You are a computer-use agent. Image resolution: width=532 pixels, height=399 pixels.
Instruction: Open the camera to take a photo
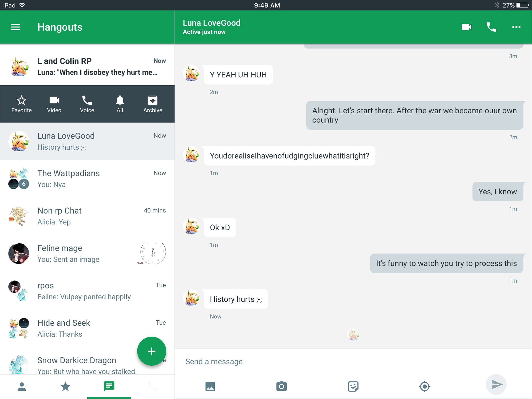[282, 386]
